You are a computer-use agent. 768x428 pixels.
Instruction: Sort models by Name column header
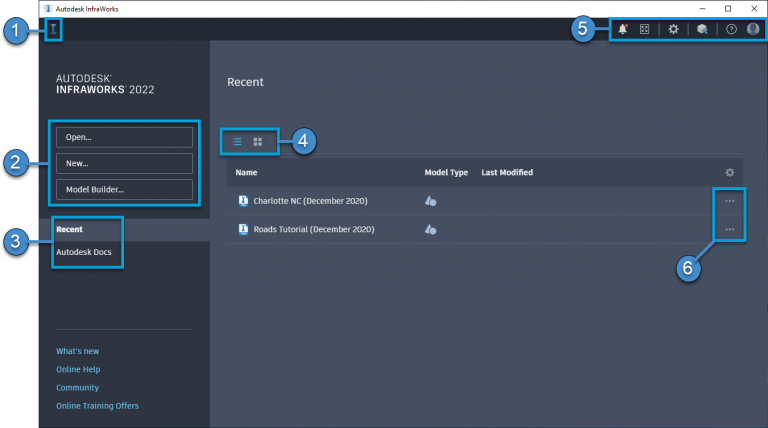[x=246, y=172]
